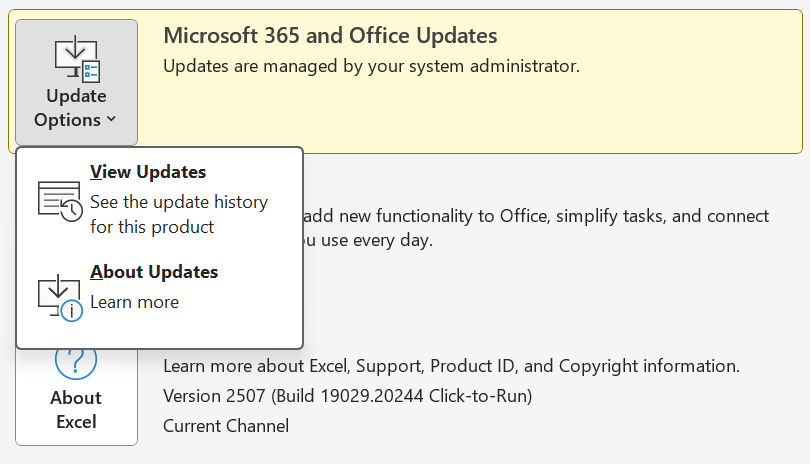Click the View Updates history icon

coord(60,201)
